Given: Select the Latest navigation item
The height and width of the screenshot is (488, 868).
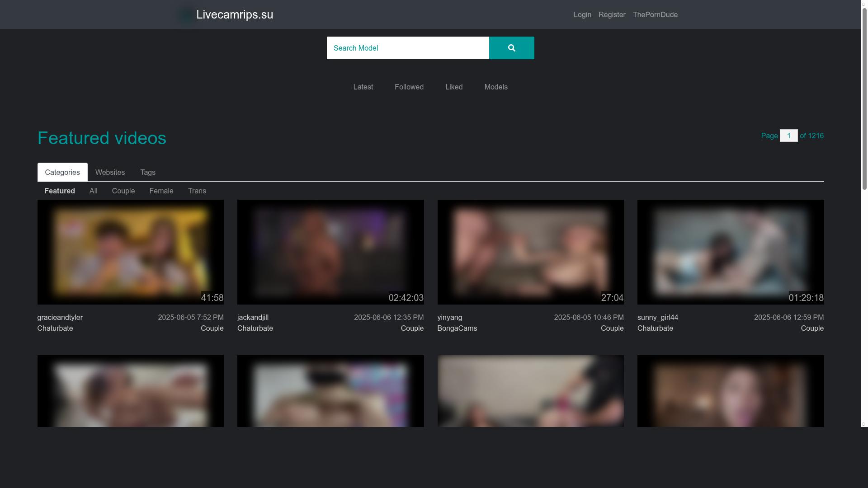Looking at the screenshot, I should pyautogui.click(x=363, y=87).
